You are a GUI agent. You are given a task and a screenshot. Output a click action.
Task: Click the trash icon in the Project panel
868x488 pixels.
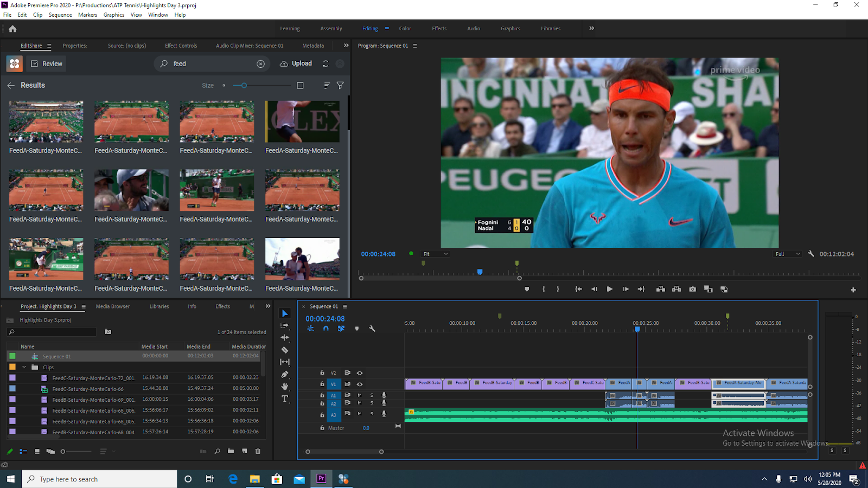click(258, 451)
